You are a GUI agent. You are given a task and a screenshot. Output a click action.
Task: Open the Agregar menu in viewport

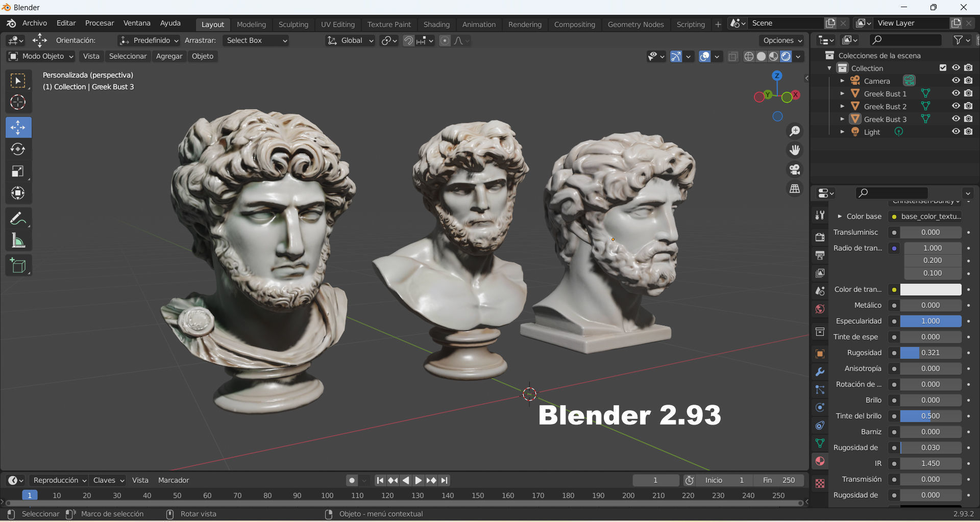coord(169,56)
